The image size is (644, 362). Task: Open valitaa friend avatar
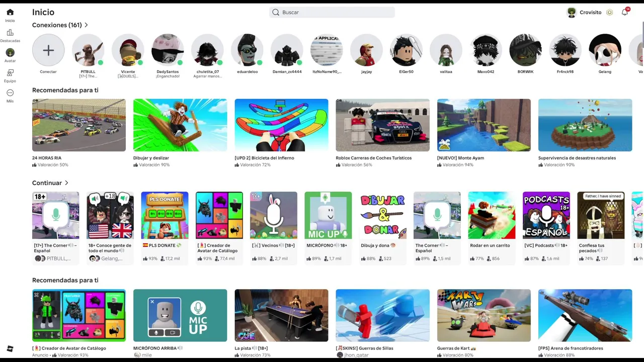point(446,50)
